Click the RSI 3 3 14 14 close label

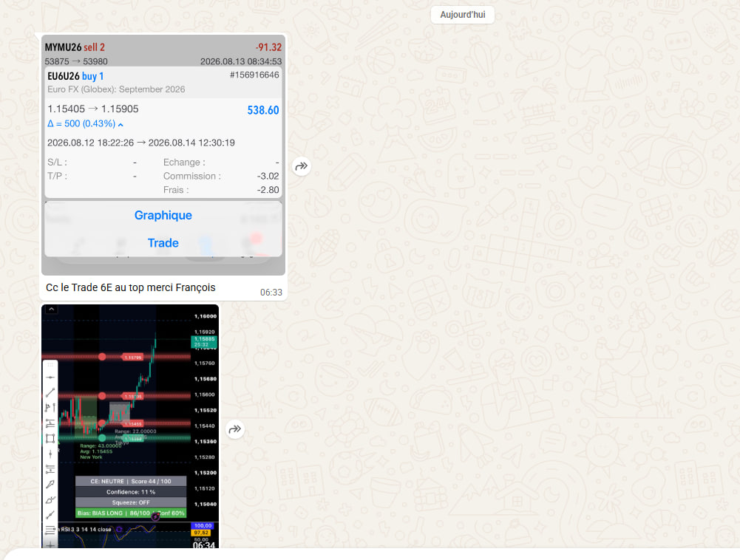pos(86,529)
